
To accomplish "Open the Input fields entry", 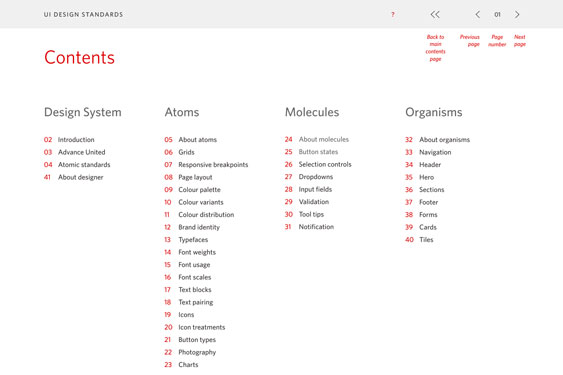I will click(308, 189).
